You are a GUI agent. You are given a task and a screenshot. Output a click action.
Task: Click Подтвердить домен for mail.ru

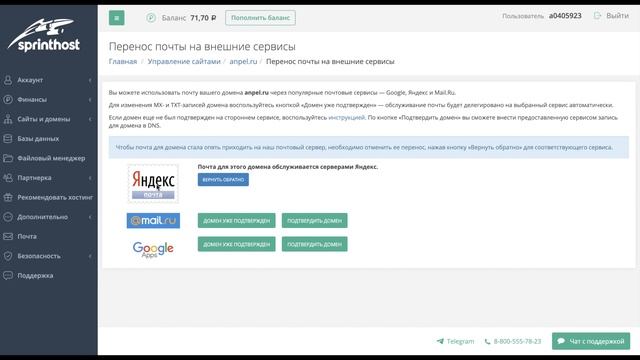point(314,220)
